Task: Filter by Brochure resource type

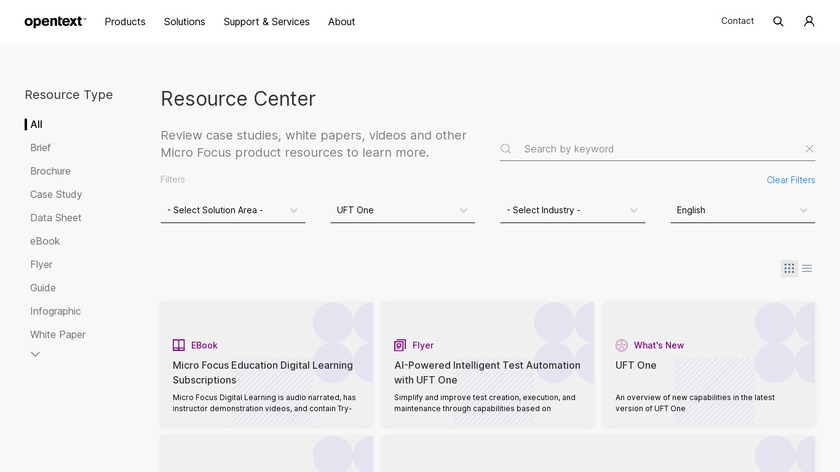Action: click(50, 171)
